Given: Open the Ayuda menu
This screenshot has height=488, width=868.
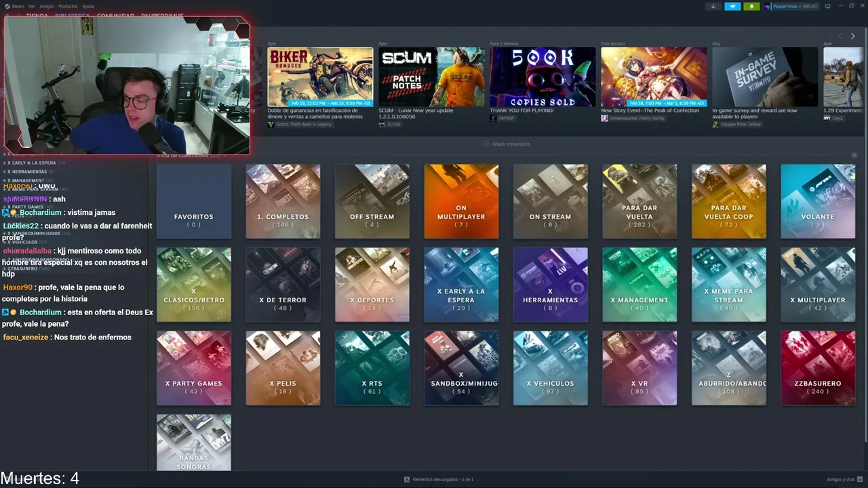Looking at the screenshot, I should pyautogui.click(x=88, y=6).
